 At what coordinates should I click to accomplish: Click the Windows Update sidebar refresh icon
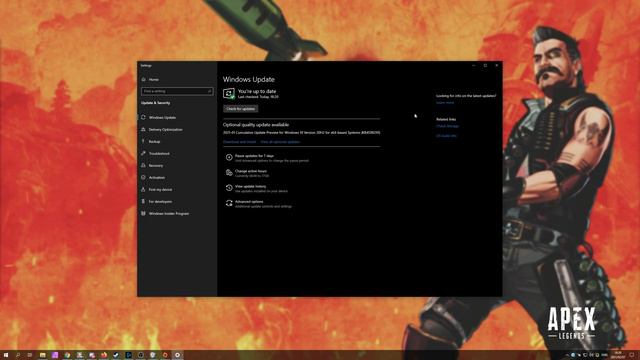coord(143,118)
